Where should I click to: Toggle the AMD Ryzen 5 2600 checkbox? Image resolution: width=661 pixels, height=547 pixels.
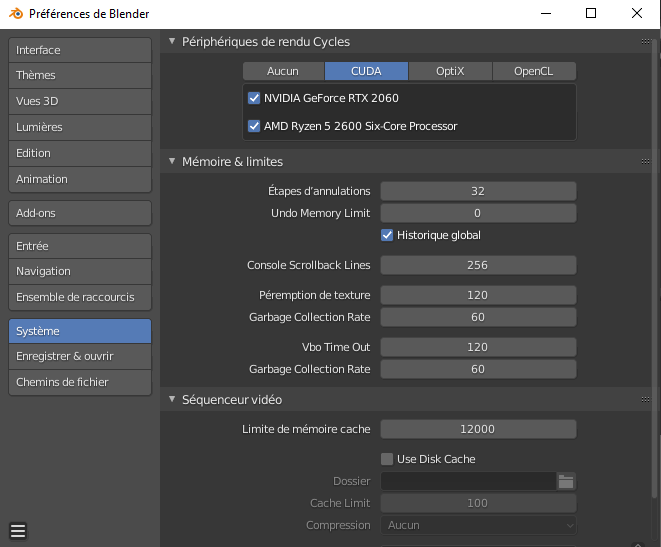pos(254,126)
